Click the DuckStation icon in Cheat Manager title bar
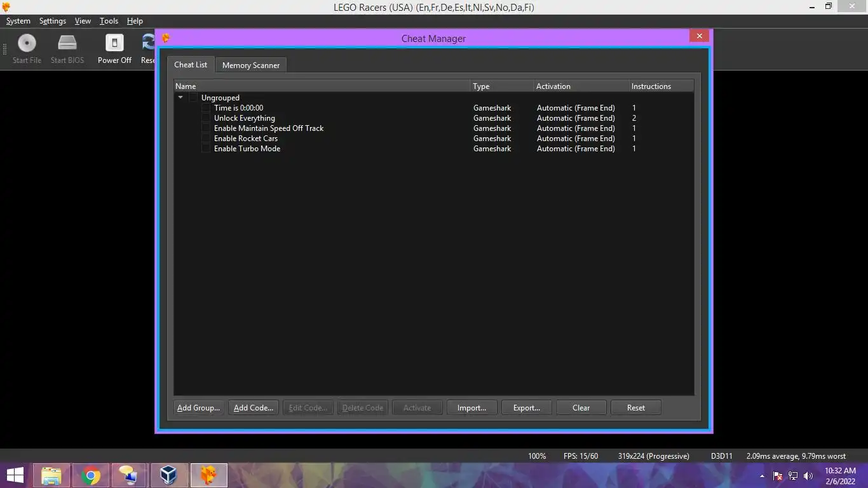Viewport: 868px width, 488px height. 166,38
